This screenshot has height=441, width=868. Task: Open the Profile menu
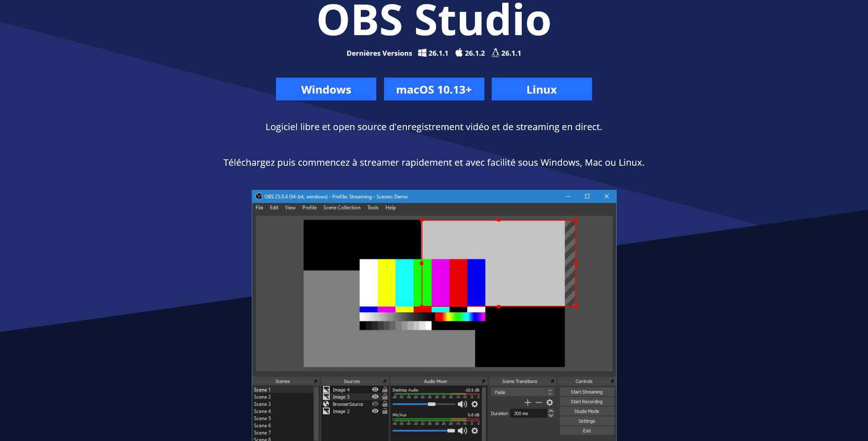point(309,208)
